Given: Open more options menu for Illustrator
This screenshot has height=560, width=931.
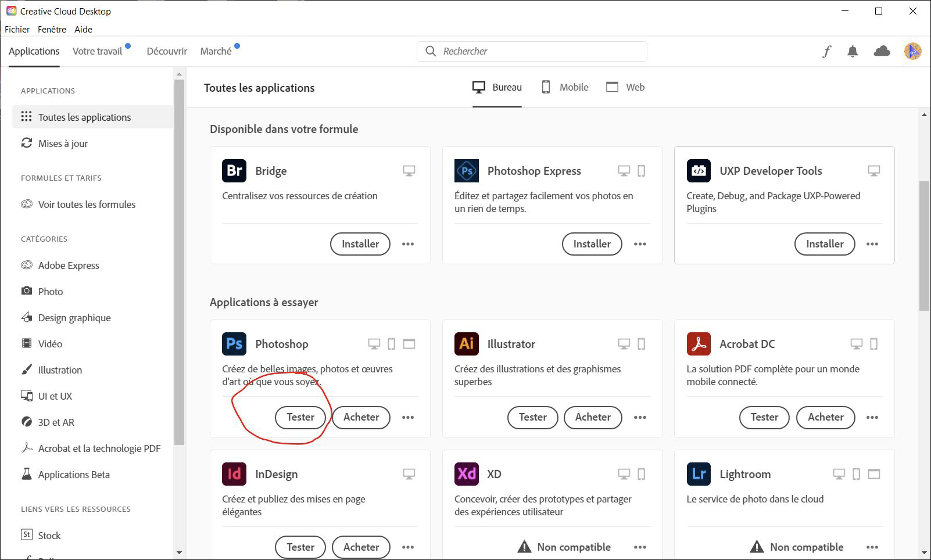Looking at the screenshot, I should pyautogui.click(x=640, y=417).
